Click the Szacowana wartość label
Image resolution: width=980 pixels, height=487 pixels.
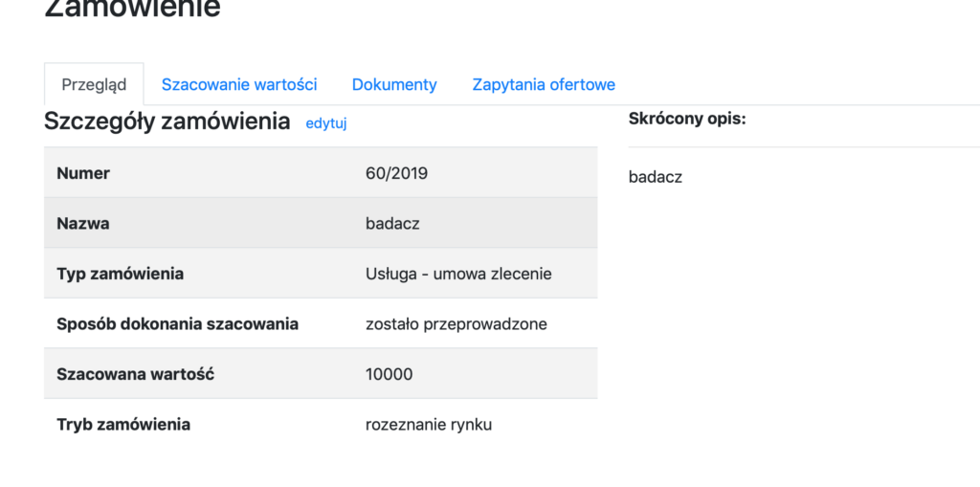coord(135,373)
